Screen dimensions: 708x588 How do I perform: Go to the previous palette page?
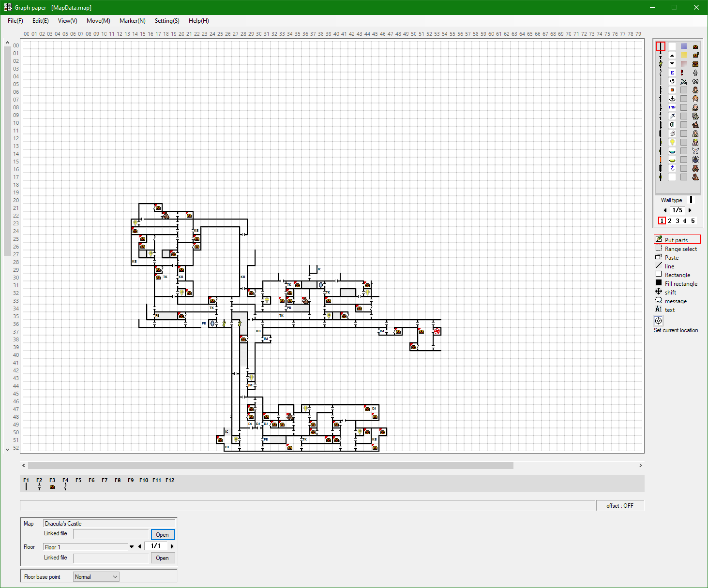click(665, 210)
